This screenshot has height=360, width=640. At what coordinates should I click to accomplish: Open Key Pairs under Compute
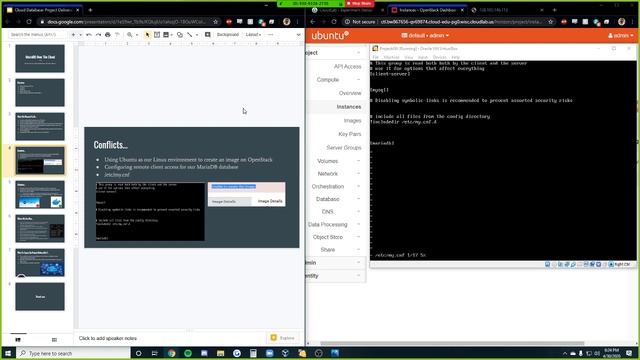click(350, 134)
